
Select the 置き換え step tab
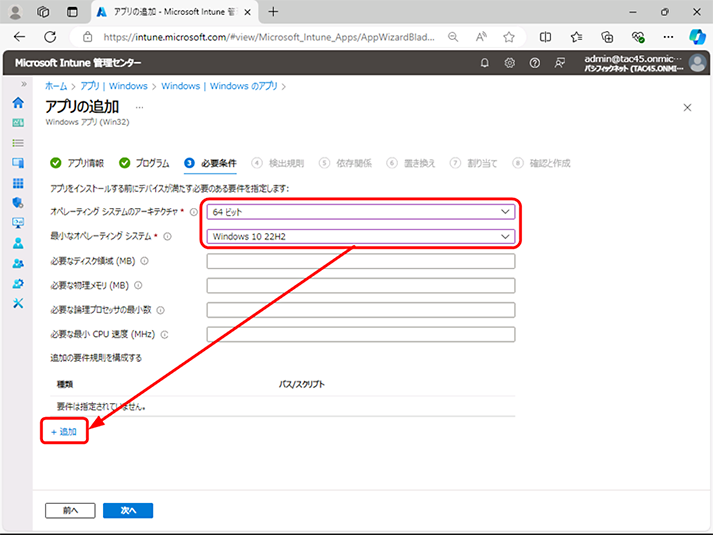[411, 163]
